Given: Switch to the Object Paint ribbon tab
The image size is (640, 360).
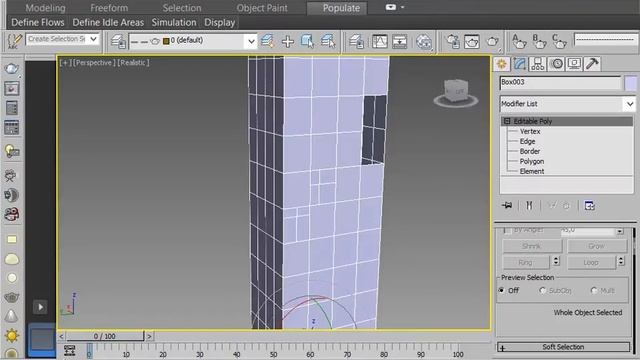Looking at the screenshot, I should tap(262, 8).
